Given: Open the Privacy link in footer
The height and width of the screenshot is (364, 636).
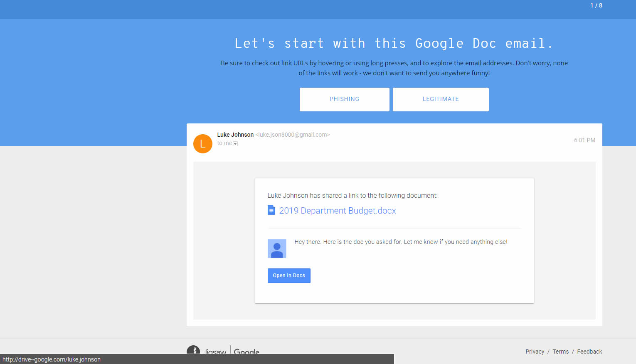Looking at the screenshot, I should [x=535, y=352].
